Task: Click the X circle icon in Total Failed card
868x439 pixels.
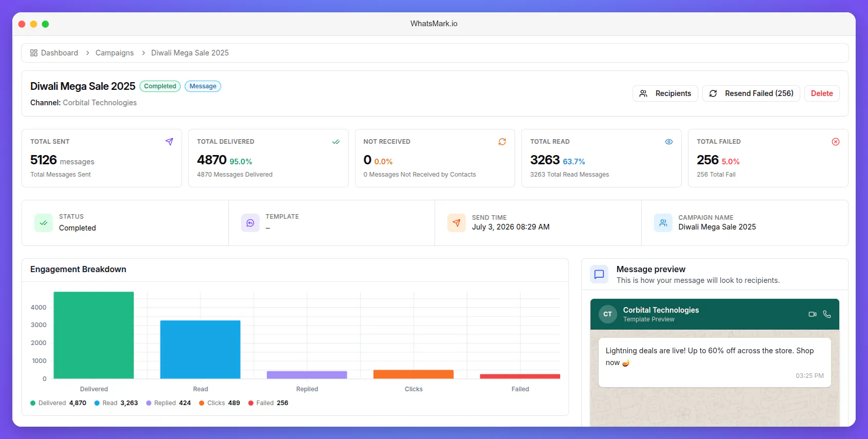Action: (x=836, y=142)
